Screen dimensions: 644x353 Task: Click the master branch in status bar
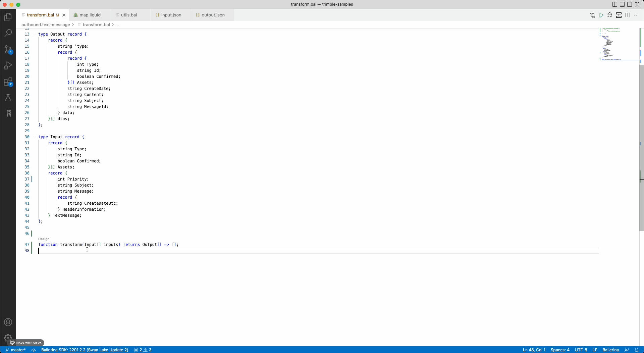[15, 350]
